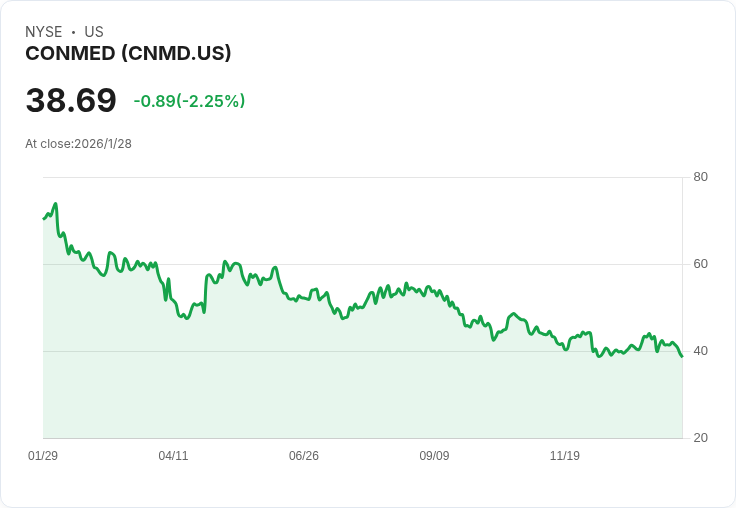Click the 60 y-axis label
The image size is (736, 508).
[x=700, y=264]
